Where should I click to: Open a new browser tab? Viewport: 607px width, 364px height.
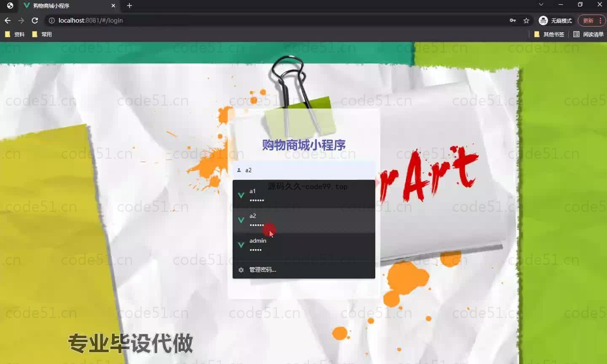pyautogui.click(x=129, y=5)
